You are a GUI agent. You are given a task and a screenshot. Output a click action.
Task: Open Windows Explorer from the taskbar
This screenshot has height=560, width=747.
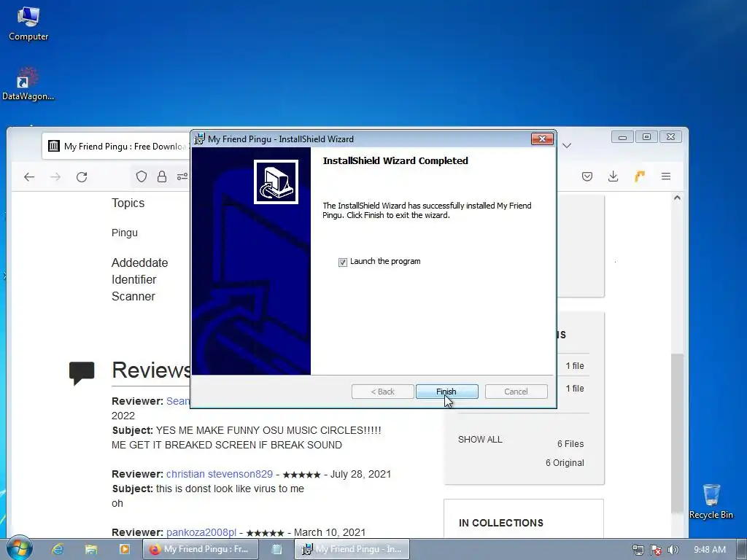tap(91, 549)
